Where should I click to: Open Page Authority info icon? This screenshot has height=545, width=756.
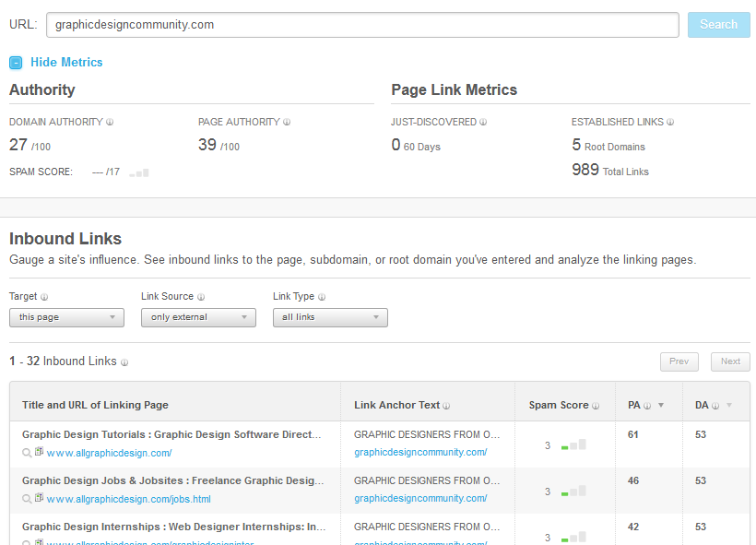(x=287, y=122)
